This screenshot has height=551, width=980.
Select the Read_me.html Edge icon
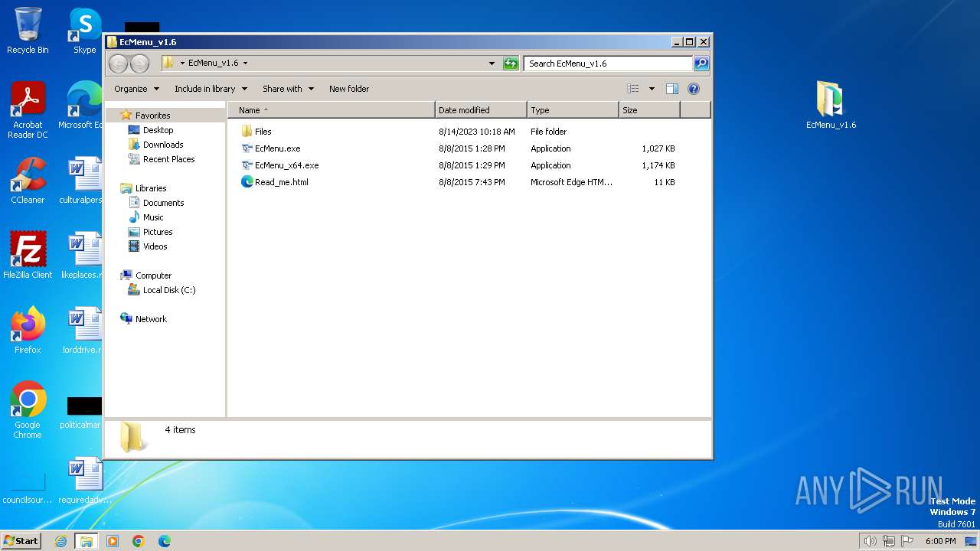coord(247,182)
